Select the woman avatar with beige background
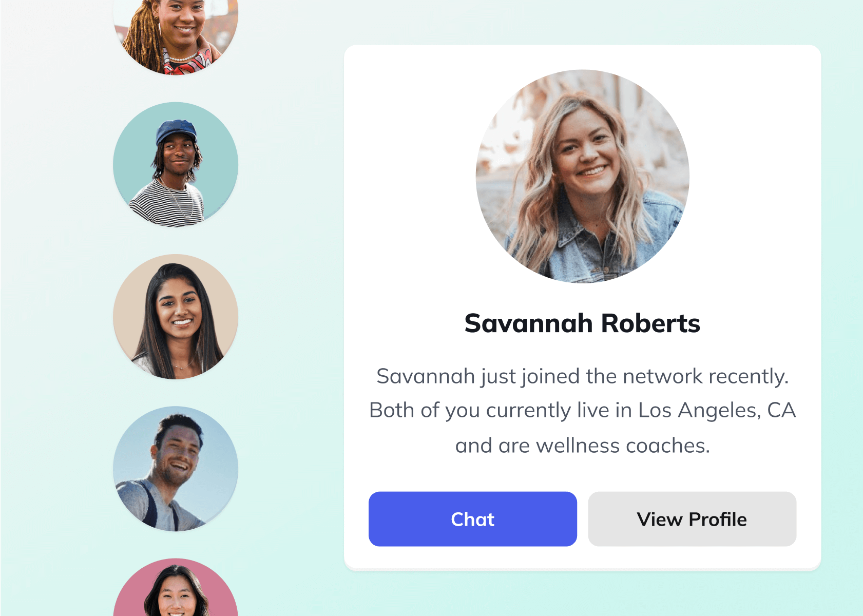 coord(176,317)
